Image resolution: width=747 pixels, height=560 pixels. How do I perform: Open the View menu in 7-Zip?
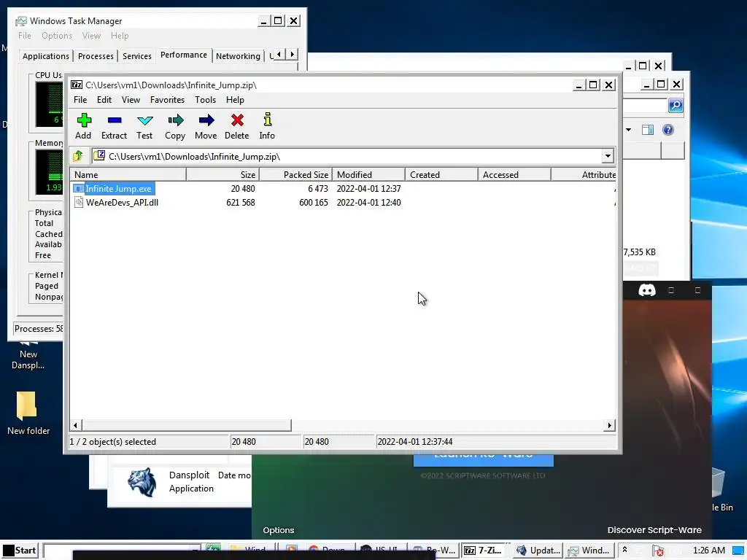pos(131,99)
